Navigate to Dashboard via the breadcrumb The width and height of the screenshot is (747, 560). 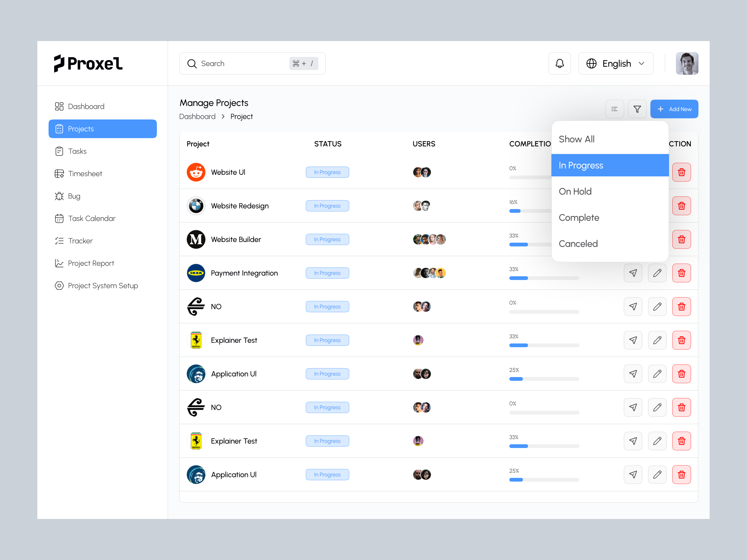(x=197, y=116)
